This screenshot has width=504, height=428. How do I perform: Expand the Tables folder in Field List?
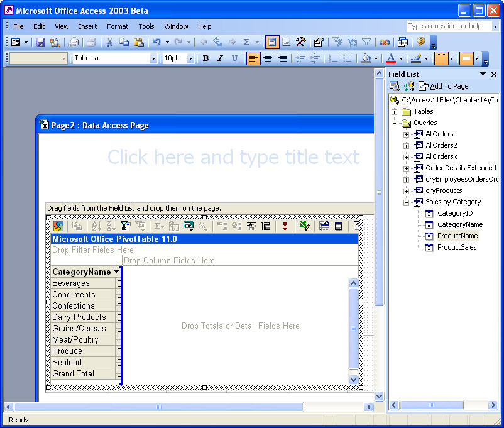[395, 112]
